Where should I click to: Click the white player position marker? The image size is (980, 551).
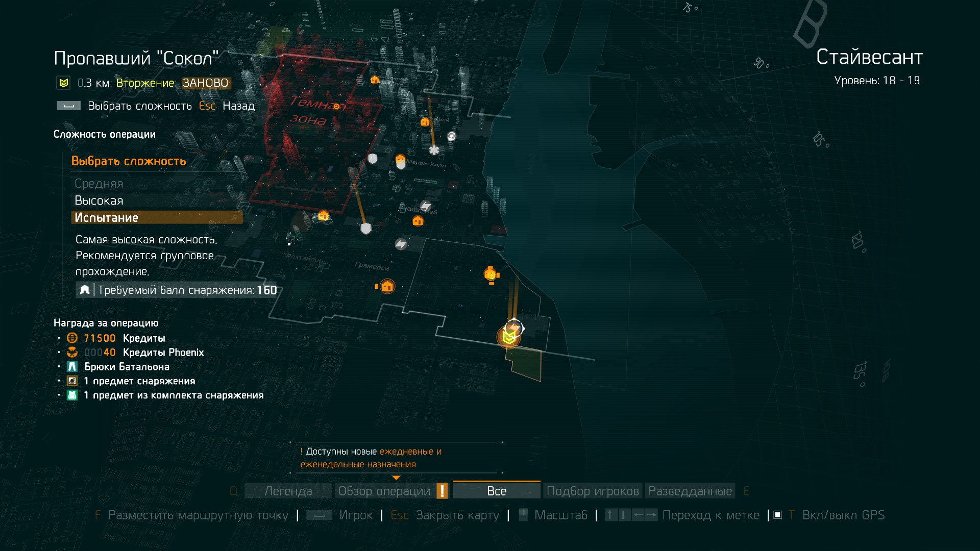pos(514,328)
